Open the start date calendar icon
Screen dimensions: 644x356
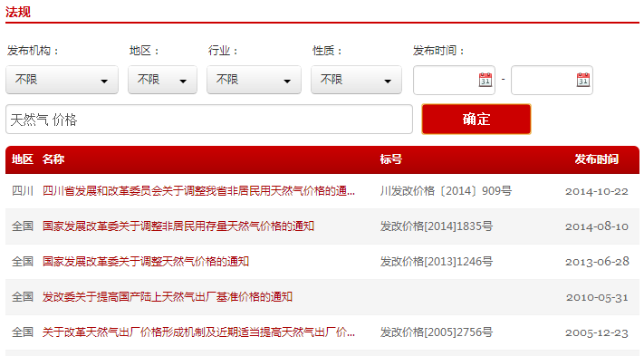coord(485,80)
